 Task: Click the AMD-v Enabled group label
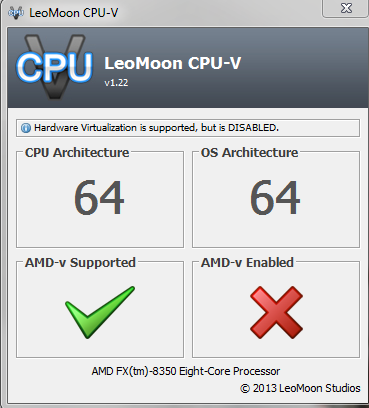(x=247, y=263)
